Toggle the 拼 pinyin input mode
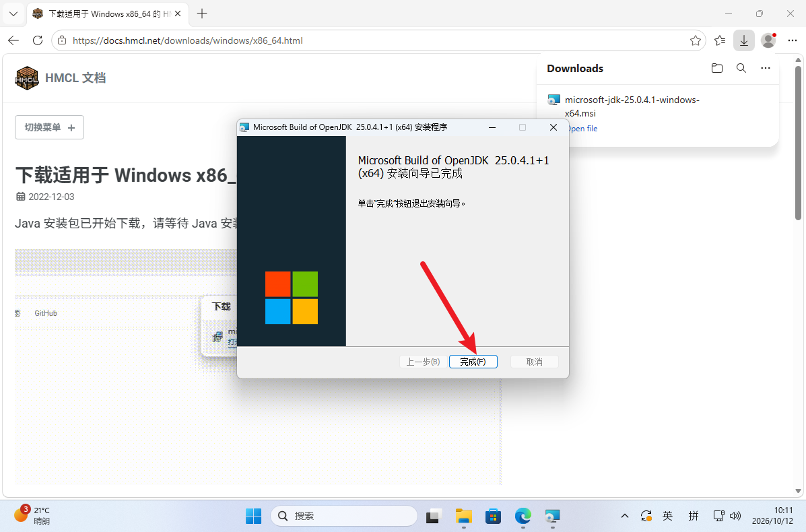 [x=694, y=516]
